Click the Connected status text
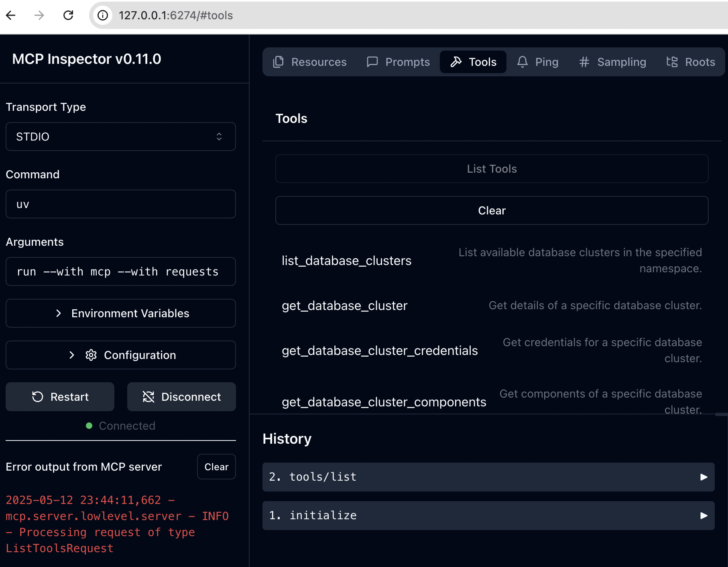Viewport: 728px width, 567px height. click(127, 426)
